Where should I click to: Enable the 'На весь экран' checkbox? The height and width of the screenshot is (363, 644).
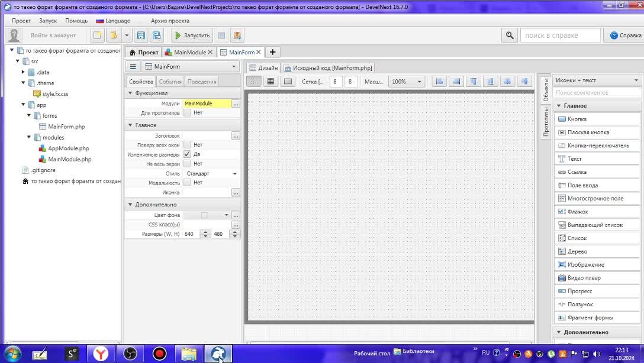[187, 164]
